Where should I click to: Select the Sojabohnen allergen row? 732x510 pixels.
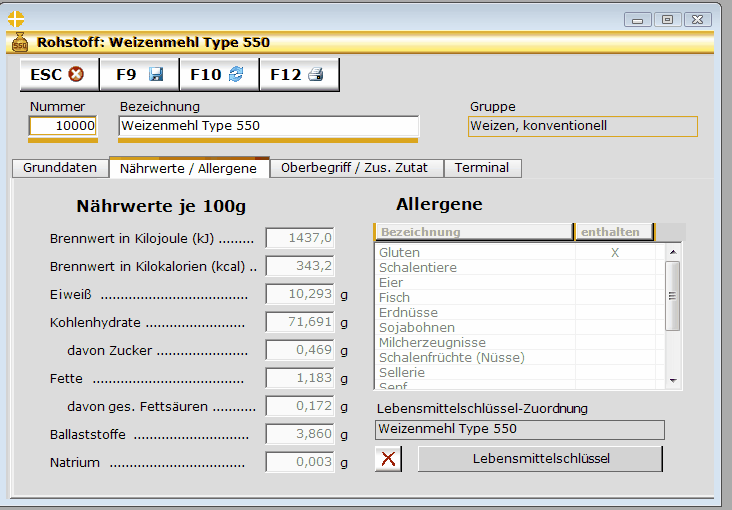[x=520, y=327]
